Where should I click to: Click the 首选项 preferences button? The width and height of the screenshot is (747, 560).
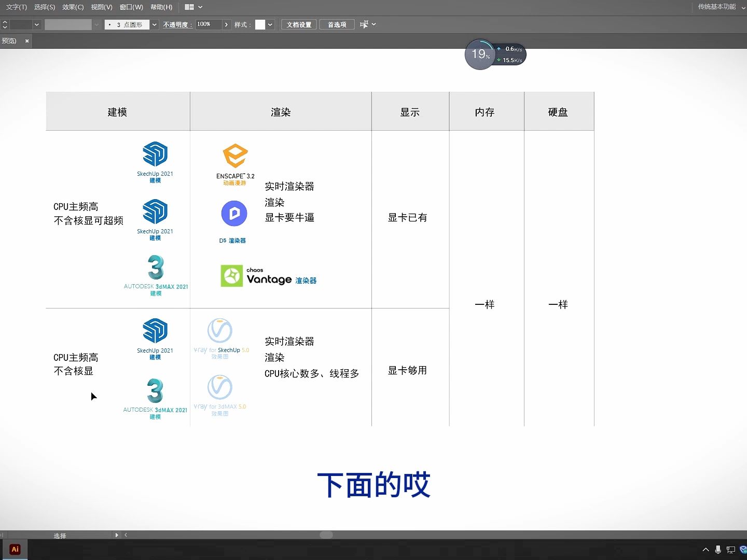click(x=337, y=24)
